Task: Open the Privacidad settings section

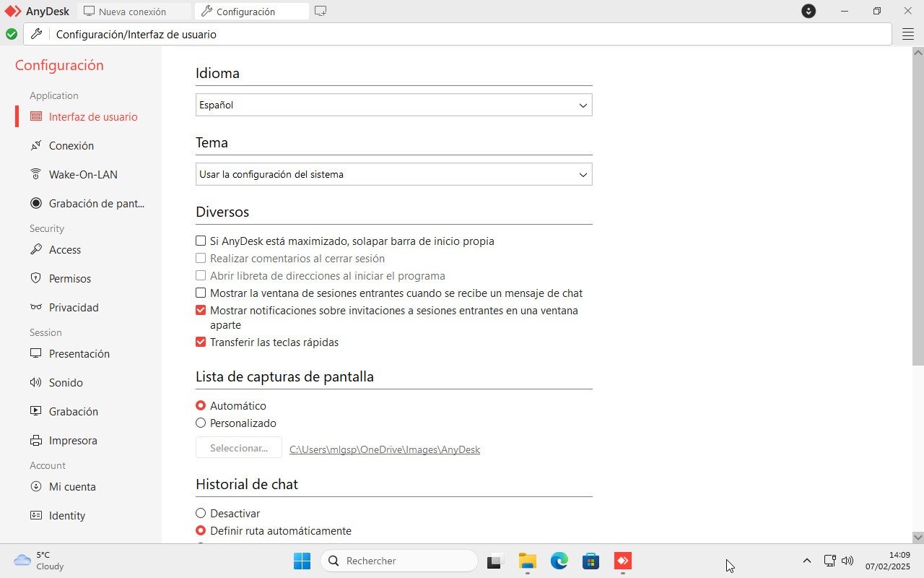Action: coord(74,307)
